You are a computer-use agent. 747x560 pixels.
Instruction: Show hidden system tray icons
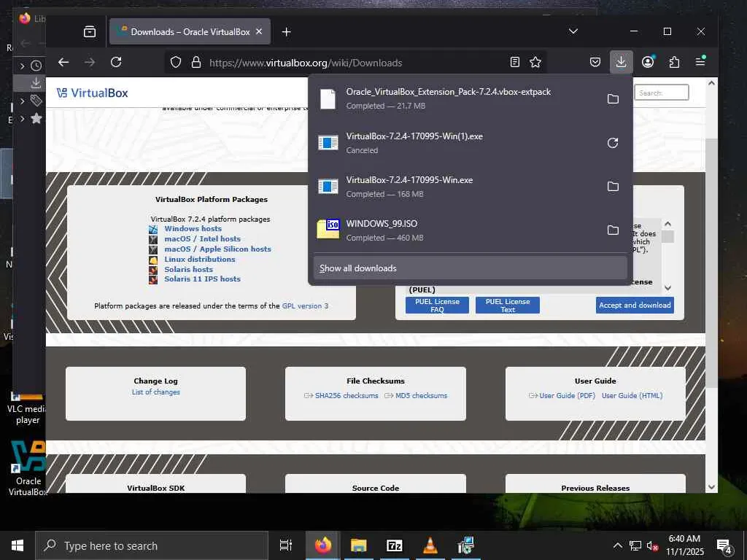(x=617, y=545)
